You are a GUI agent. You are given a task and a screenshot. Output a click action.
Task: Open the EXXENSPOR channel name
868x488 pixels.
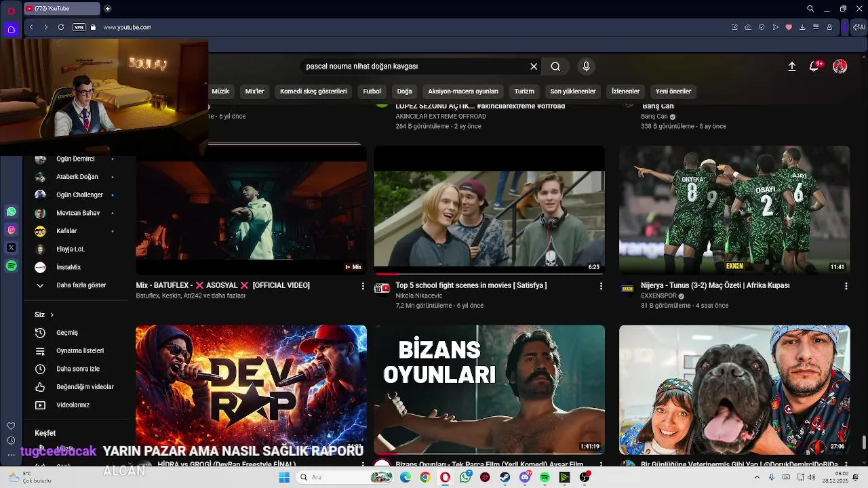click(x=658, y=296)
